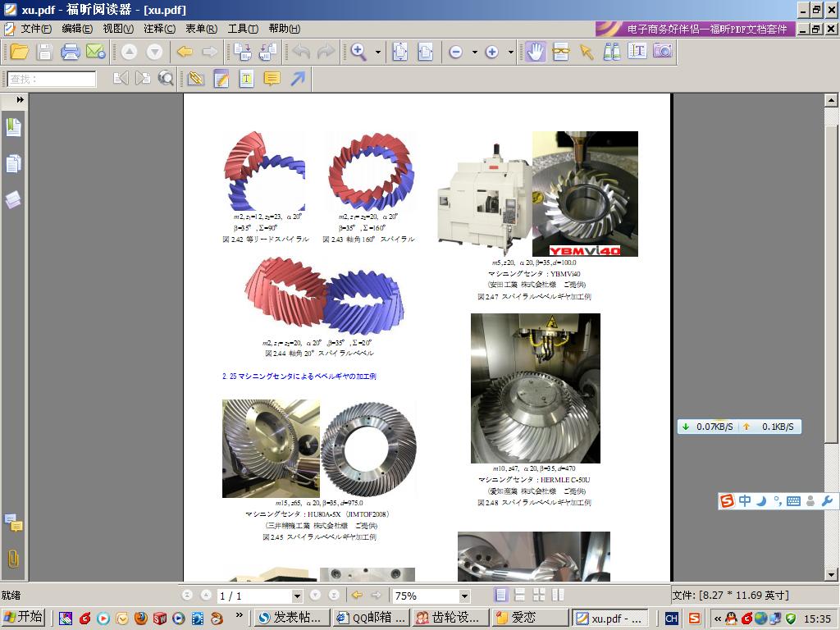Enable continuous facing layout mode

click(x=558, y=596)
